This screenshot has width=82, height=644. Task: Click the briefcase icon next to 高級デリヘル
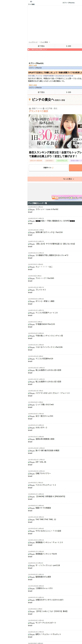pos(30,109)
